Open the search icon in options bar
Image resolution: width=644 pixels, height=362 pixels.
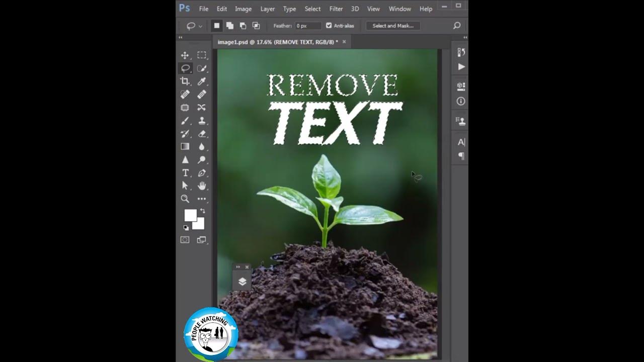tap(457, 26)
